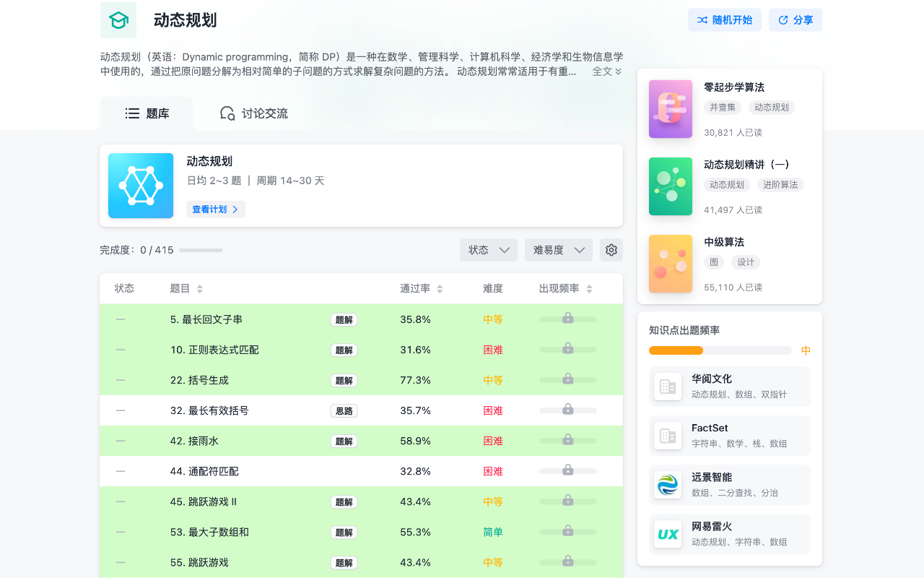The width and height of the screenshot is (924, 578).
Task: Click the 远景智能 company logo
Action: (667, 484)
